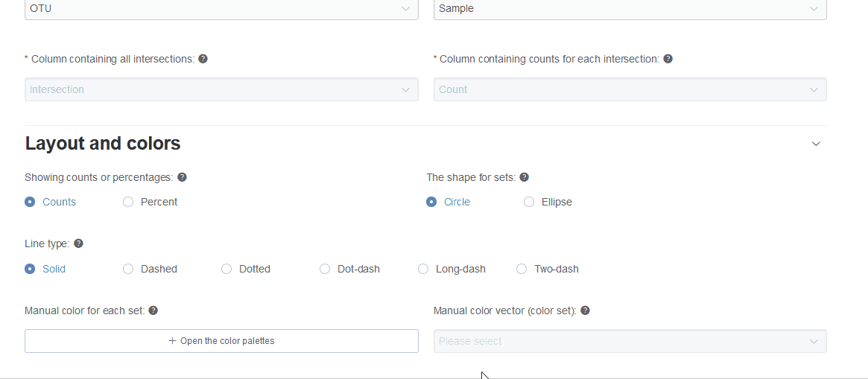
Task: Open the Sample dropdown
Action: pyautogui.click(x=630, y=9)
